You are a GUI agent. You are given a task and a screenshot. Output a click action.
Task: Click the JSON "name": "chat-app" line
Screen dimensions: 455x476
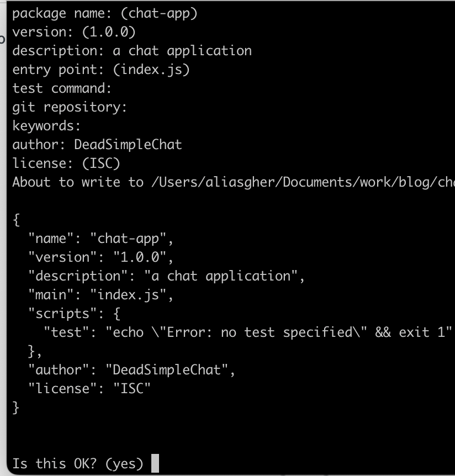[x=101, y=239]
